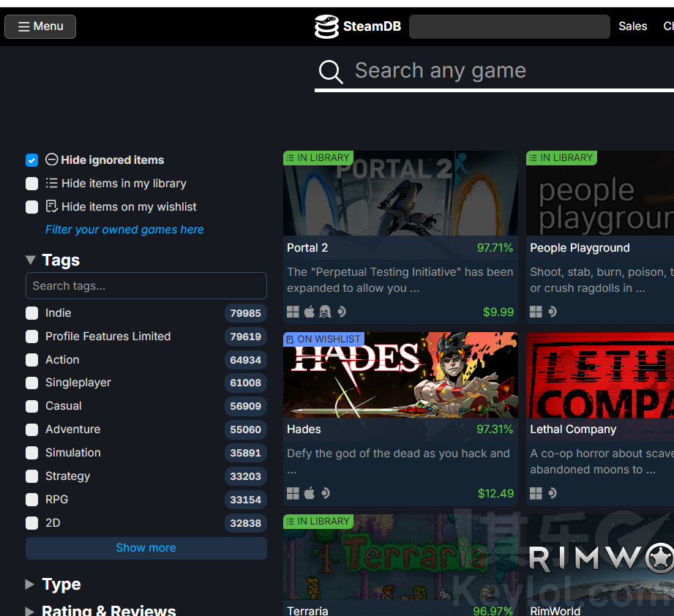
Task: Enable Hide items in my library
Action: click(x=31, y=184)
